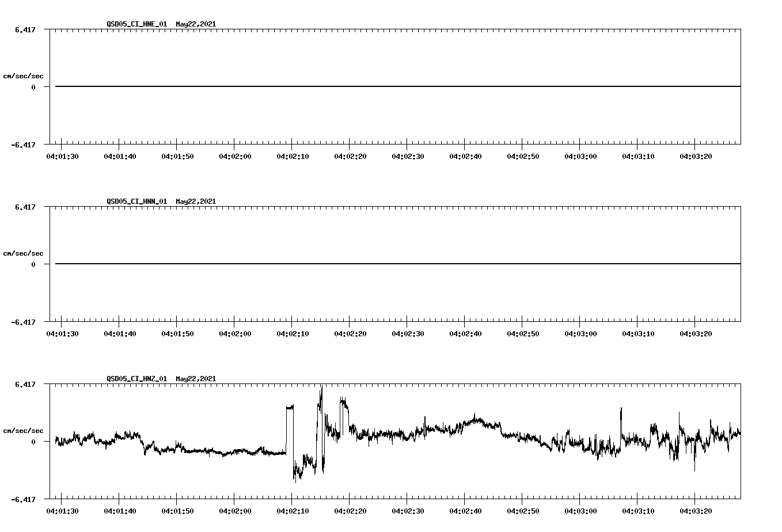Select the spike near 04:03:08 on HNZ trace
Image resolution: width=782 pixels, height=532 pixels.
[x=621, y=415]
